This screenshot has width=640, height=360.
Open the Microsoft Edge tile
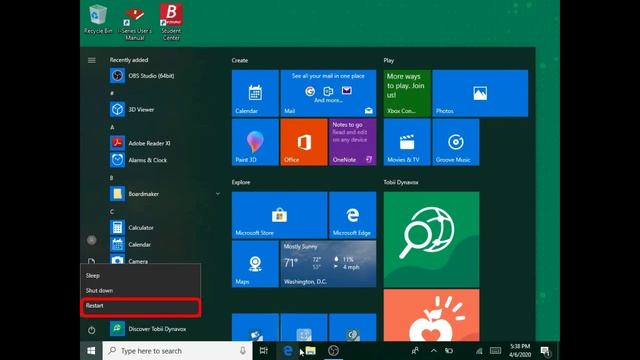coord(353,215)
